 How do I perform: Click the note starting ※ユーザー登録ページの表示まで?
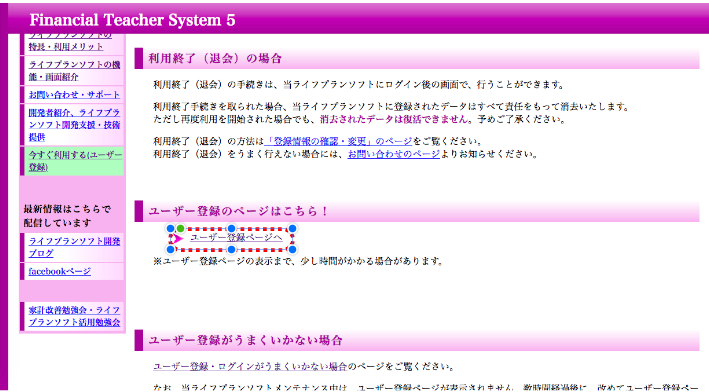(x=298, y=261)
